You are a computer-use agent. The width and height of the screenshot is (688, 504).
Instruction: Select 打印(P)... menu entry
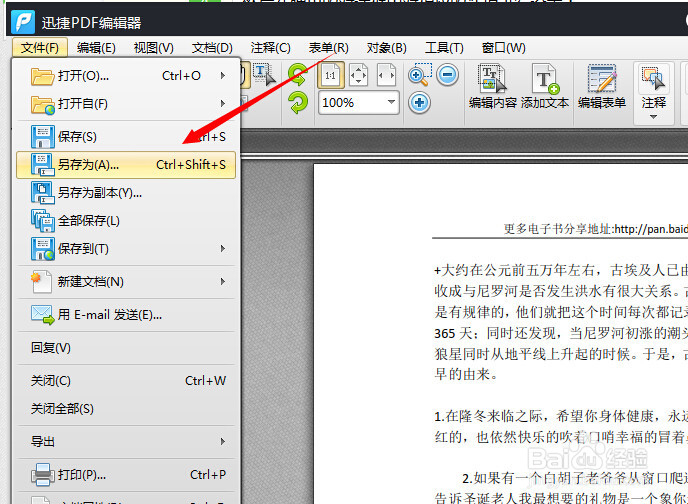point(126,475)
